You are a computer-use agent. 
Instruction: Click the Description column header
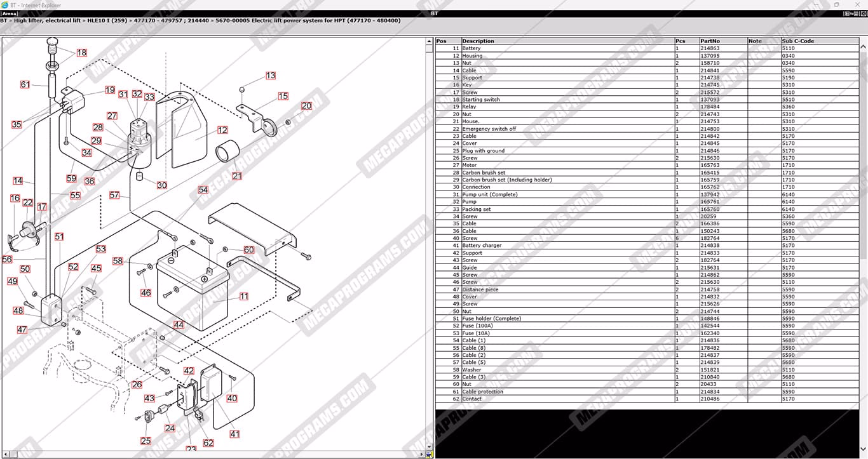click(x=478, y=41)
